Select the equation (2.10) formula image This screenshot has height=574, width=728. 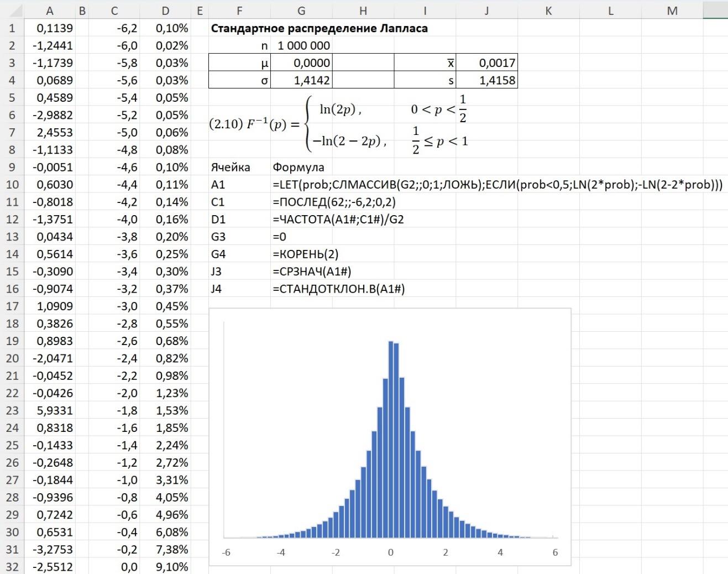[339, 124]
